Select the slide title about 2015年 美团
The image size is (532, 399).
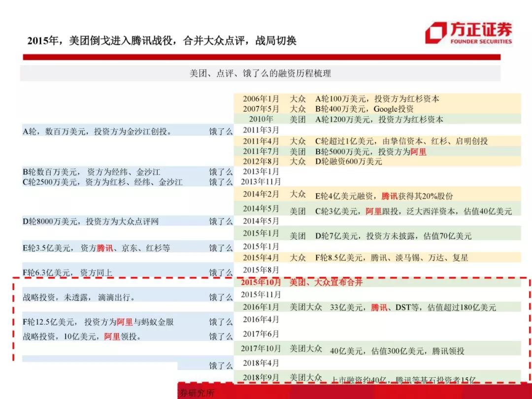click(x=162, y=41)
